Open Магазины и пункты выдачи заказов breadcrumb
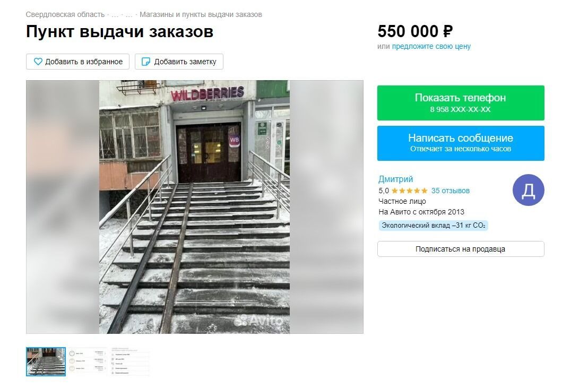The width and height of the screenshot is (588, 388). [201, 15]
